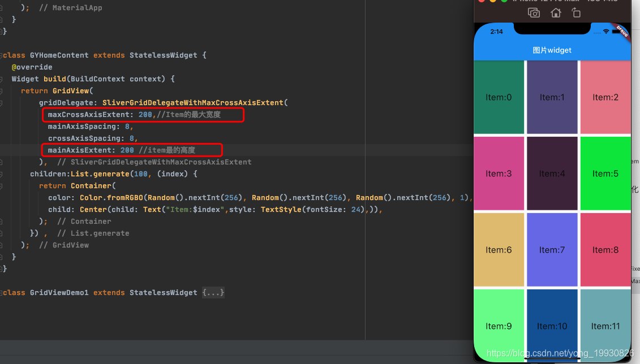The image size is (640, 364).
Task: Click (index) lambda parameter
Action: (x=172, y=174)
